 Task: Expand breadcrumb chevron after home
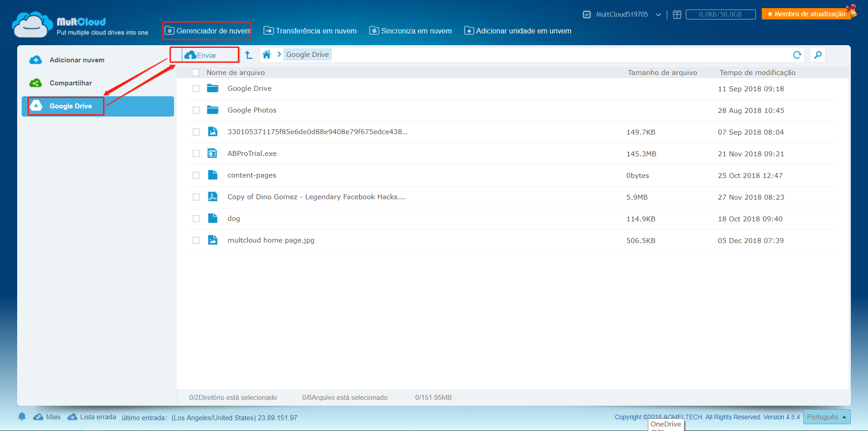click(279, 54)
